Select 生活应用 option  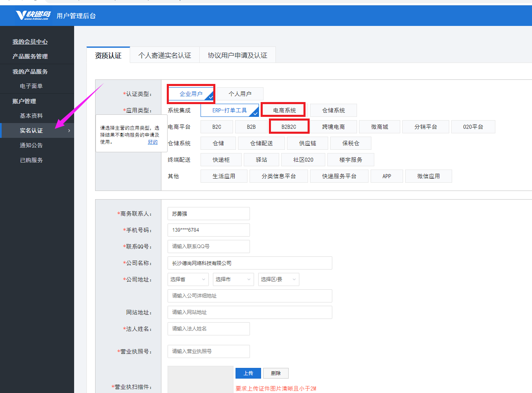point(224,176)
